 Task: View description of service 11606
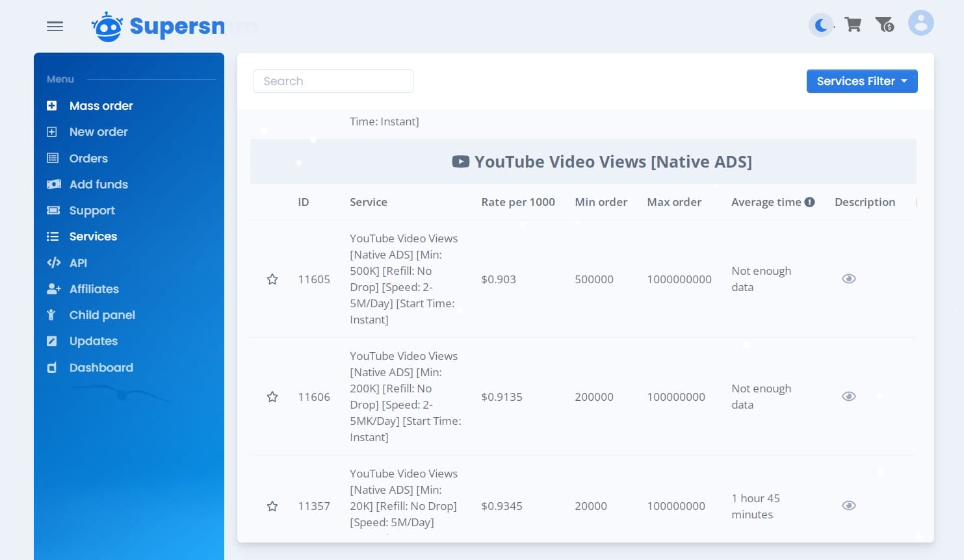pos(848,396)
